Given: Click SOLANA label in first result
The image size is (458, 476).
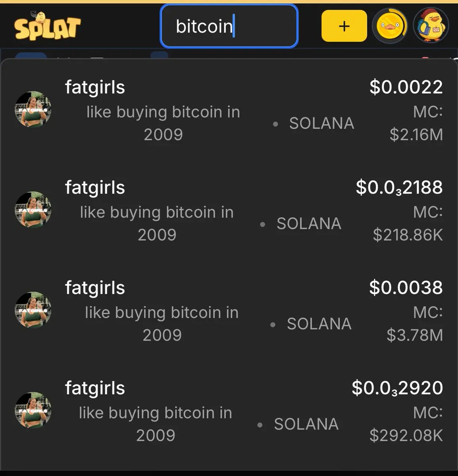Looking at the screenshot, I should pos(321,123).
